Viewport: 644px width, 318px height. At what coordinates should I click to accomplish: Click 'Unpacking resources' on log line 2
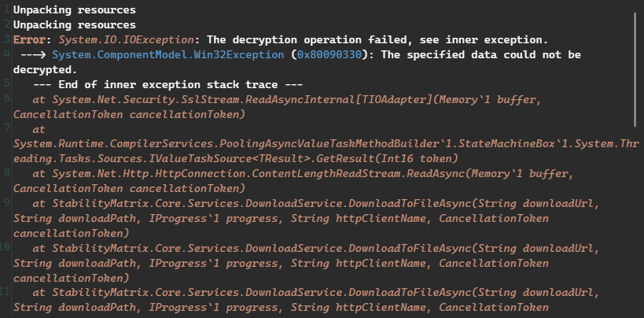[75, 24]
